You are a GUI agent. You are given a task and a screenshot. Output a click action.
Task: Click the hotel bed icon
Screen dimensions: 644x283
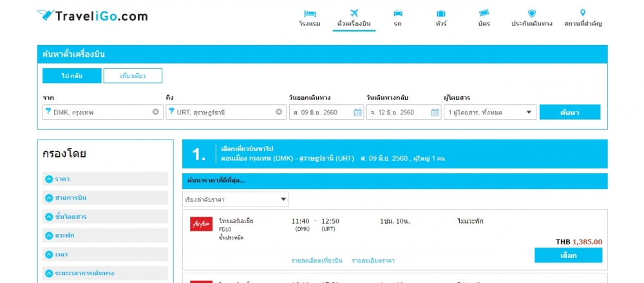310,13
